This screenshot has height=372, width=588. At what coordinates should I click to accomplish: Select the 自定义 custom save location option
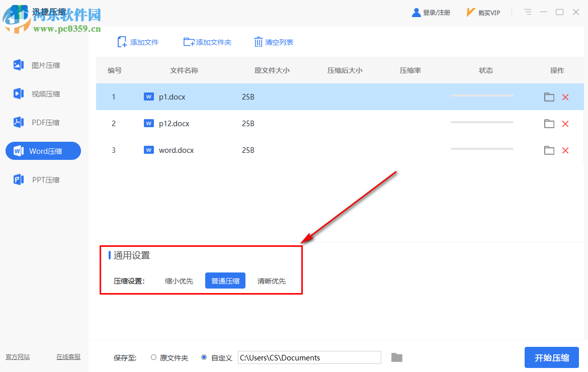[x=204, y=357]
